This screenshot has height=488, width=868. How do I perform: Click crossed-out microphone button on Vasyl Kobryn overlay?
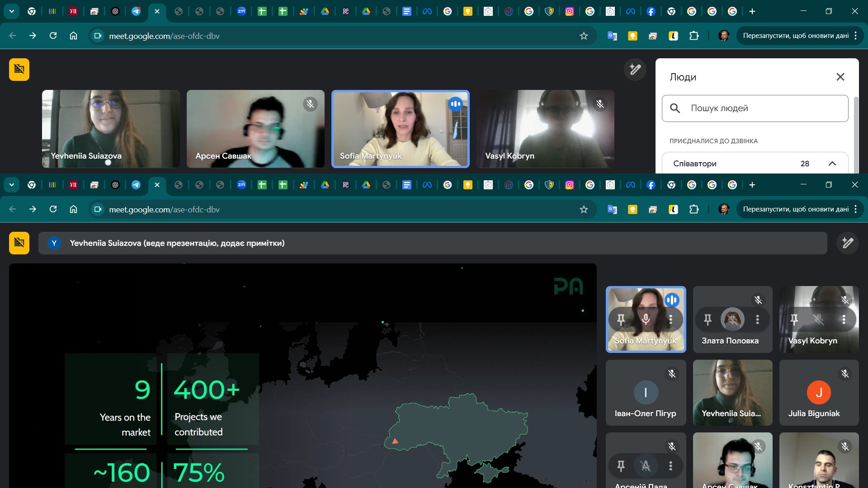[819, 319]
